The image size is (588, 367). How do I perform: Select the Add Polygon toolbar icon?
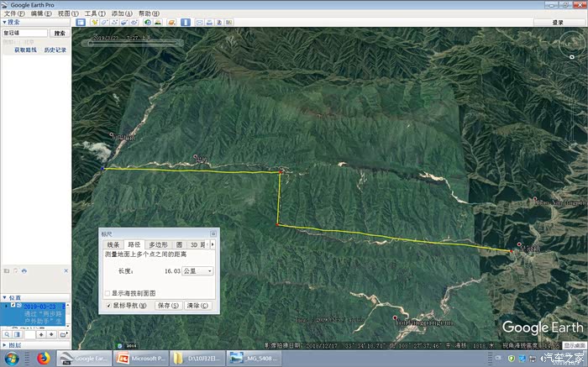click(x=106, y=23)
